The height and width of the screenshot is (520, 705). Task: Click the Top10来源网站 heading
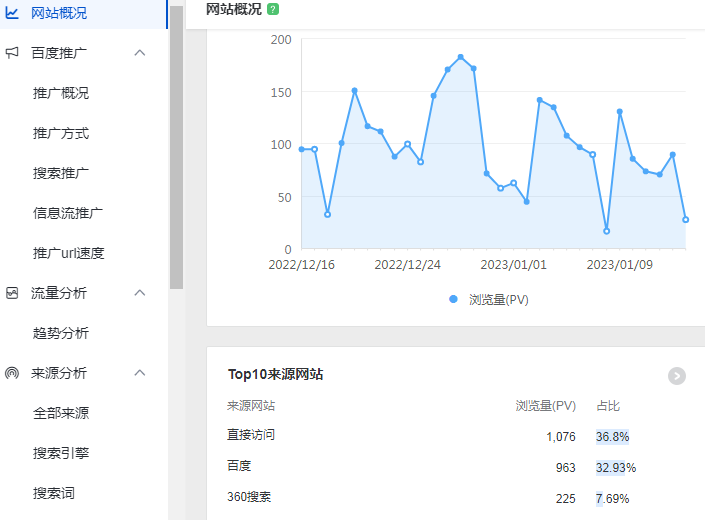click(275, 374)
